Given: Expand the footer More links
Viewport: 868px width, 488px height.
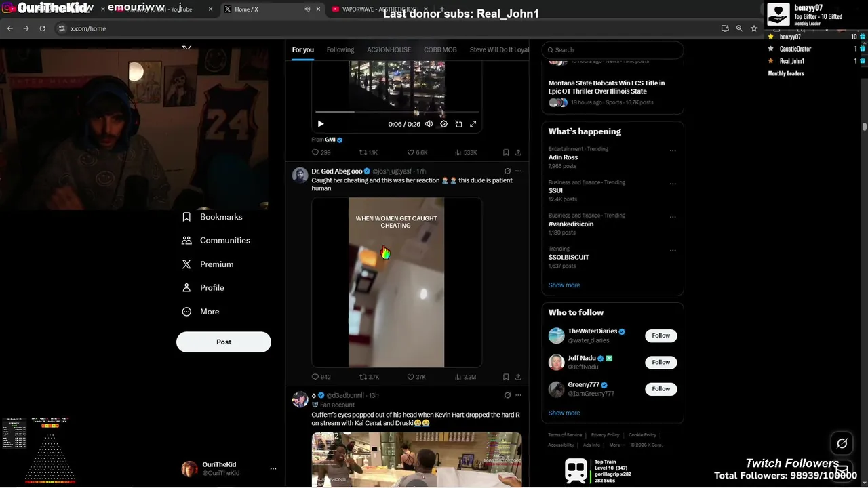Looking at the screenshot, I should 615,445.
